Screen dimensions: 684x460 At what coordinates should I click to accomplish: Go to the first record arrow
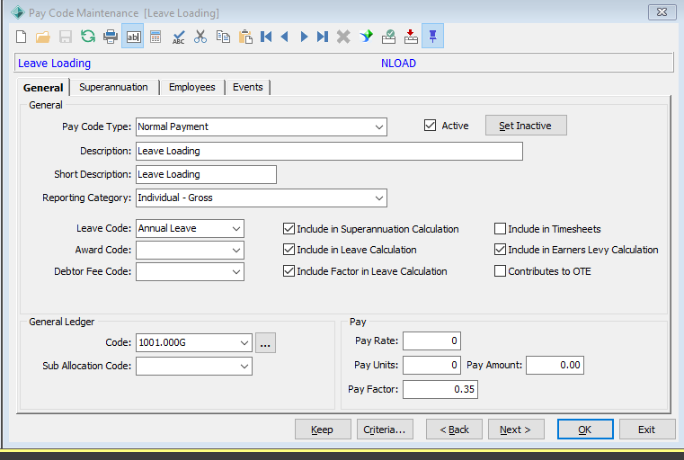click(x=266, y=37)
